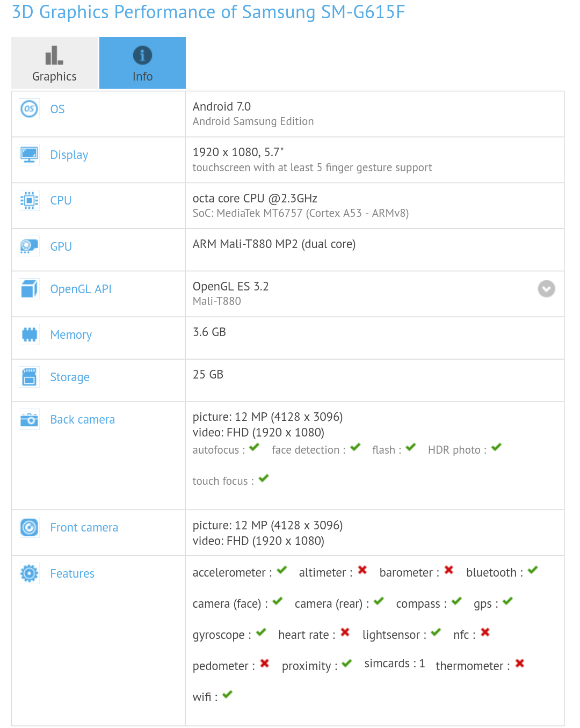580x728 pixels.
Task: Click the CPU chip icon
Action: click(29, 200)
